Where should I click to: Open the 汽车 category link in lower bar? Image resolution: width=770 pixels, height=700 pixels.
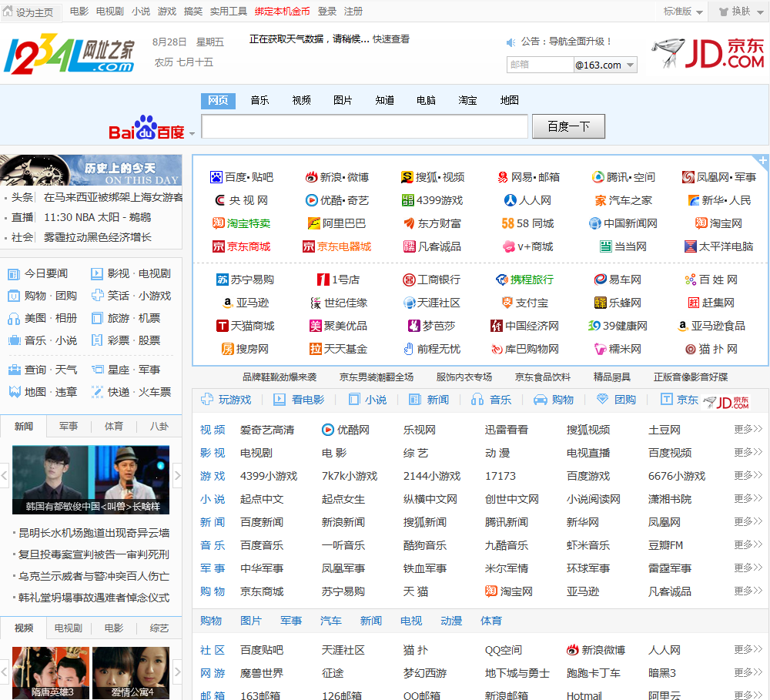click(330, 621)
